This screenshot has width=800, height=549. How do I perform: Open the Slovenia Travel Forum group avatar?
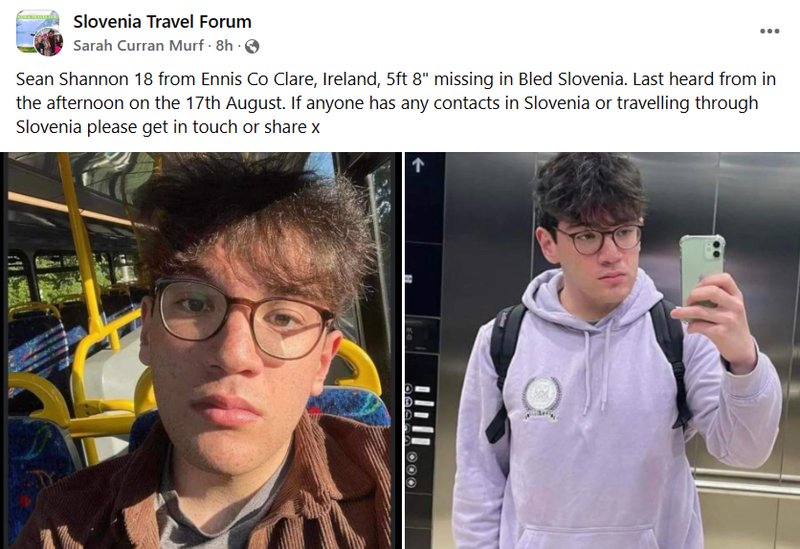[37, 28]
